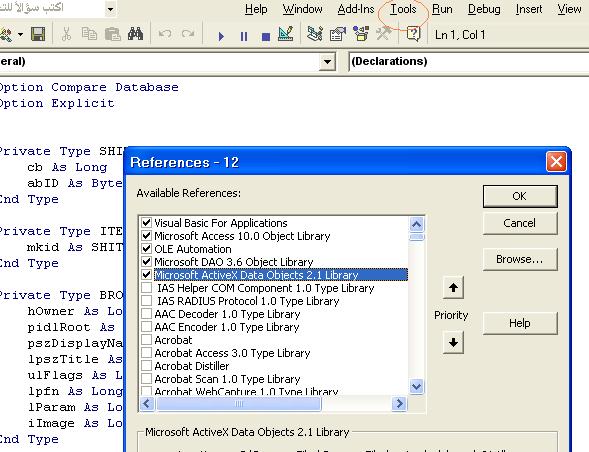Open the Window menu
The height and width of the screenshot is (452, 589).
point(303,9)
